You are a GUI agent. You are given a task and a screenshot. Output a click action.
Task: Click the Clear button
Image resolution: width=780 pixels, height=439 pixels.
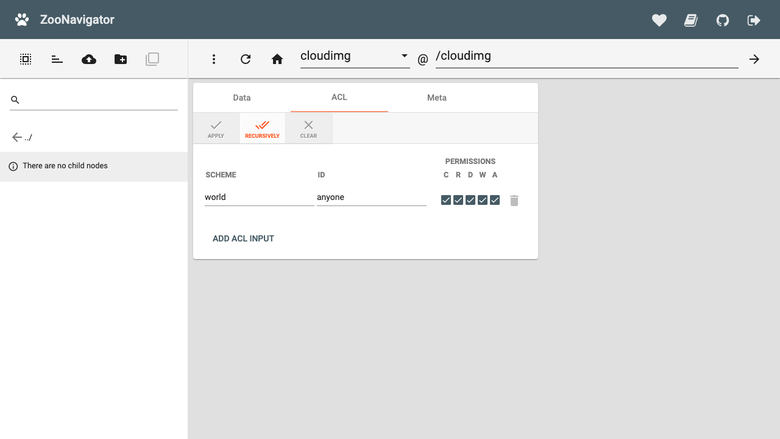tap(308, 129)
